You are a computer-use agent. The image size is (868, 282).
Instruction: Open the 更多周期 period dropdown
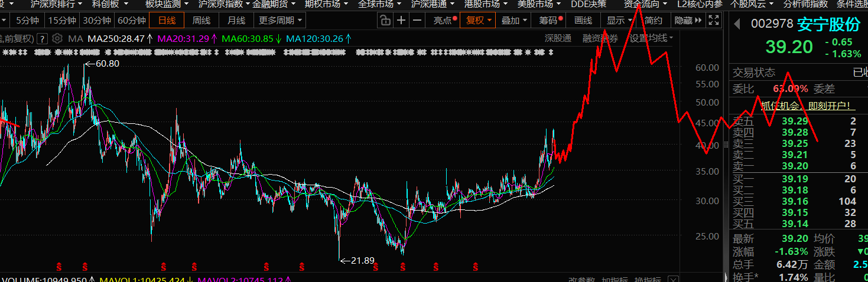tap(281, 21)
